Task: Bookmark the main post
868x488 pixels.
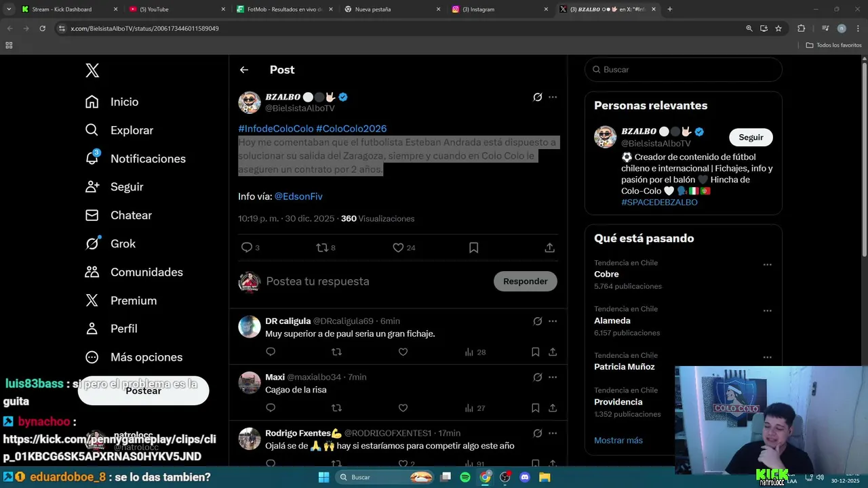Action: (474, 247)
